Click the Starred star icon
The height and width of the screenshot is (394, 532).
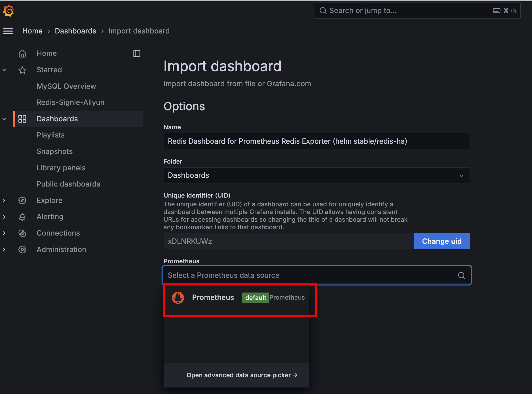click(22, 70)
